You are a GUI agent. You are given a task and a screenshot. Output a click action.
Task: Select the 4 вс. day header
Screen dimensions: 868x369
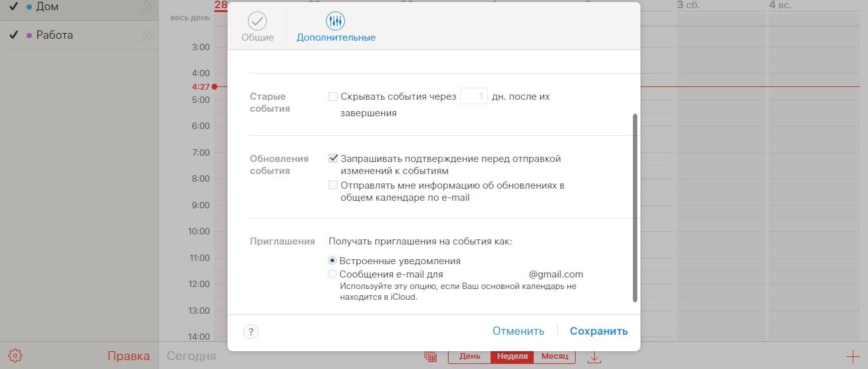[781, 5]
